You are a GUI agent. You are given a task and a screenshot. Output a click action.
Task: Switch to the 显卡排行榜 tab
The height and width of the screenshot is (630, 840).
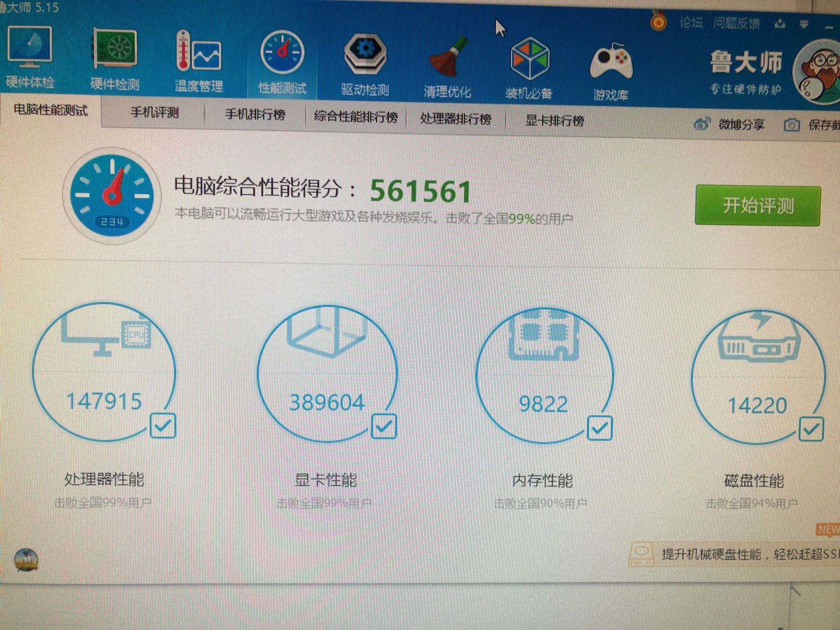[554, 121]
